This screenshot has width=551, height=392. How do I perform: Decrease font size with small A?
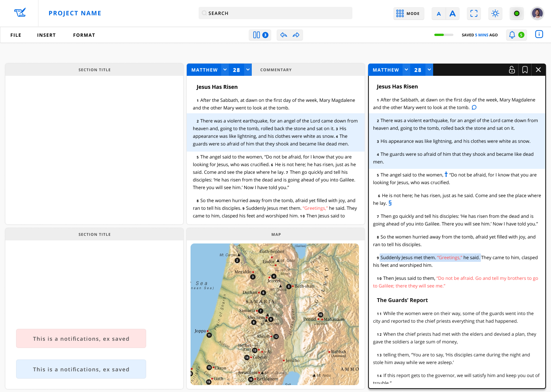point(439,14)
